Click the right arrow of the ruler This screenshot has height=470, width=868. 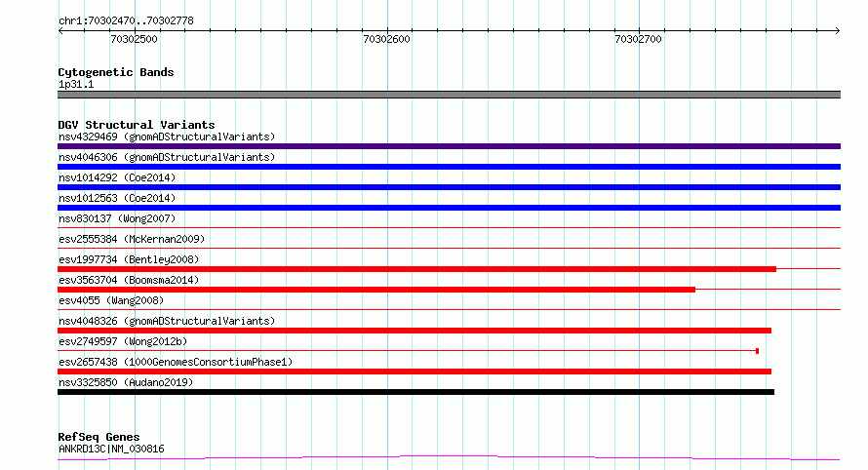pos(837,31)
